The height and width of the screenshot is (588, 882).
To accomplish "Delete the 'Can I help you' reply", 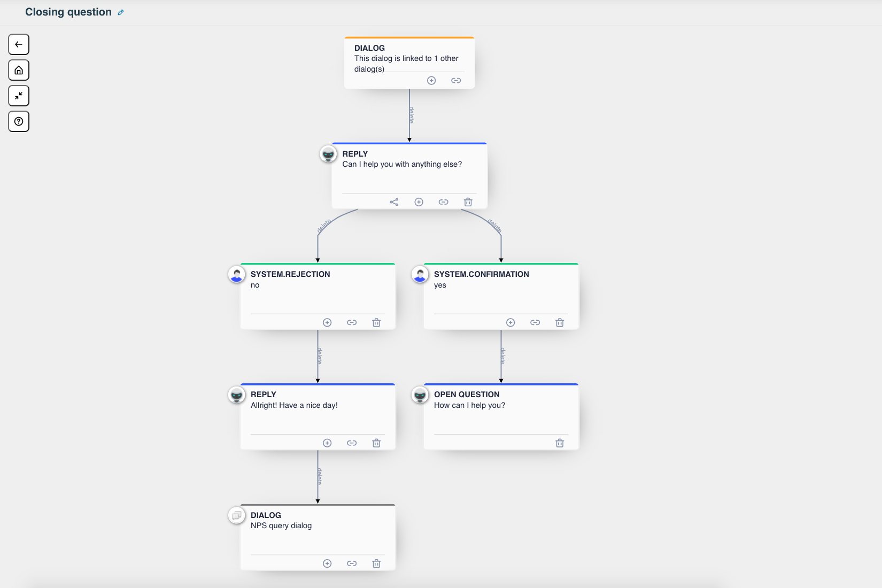I will (468, 202).
